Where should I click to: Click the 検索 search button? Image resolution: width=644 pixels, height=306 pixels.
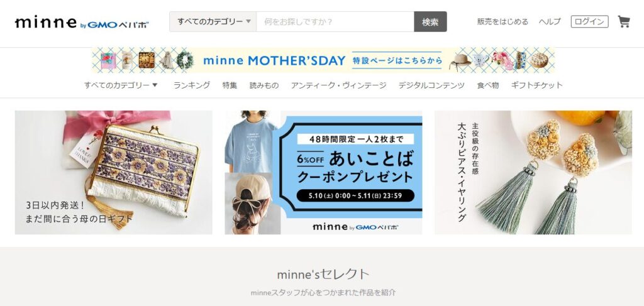coord(430,22)
